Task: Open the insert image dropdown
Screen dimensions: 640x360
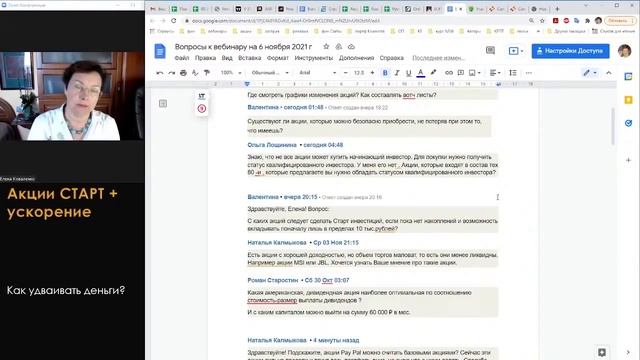Action: tap(475, 73)
